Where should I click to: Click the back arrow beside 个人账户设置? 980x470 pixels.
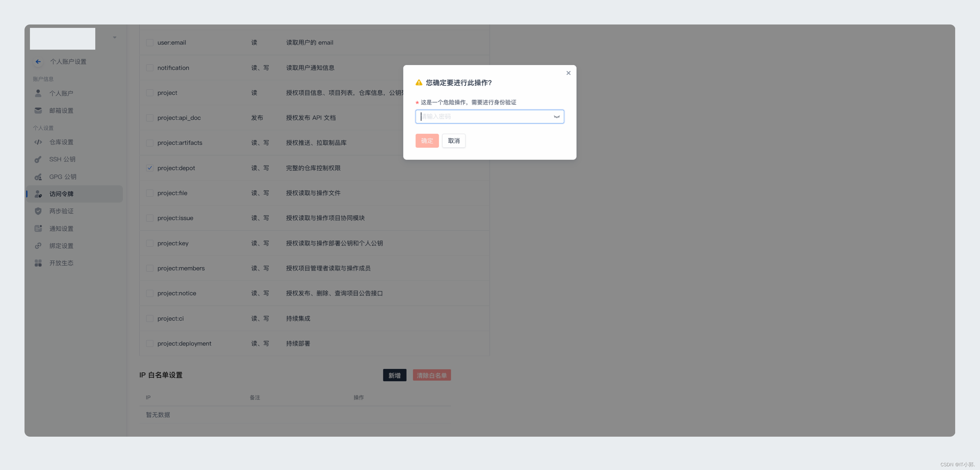tap(38, 62)
